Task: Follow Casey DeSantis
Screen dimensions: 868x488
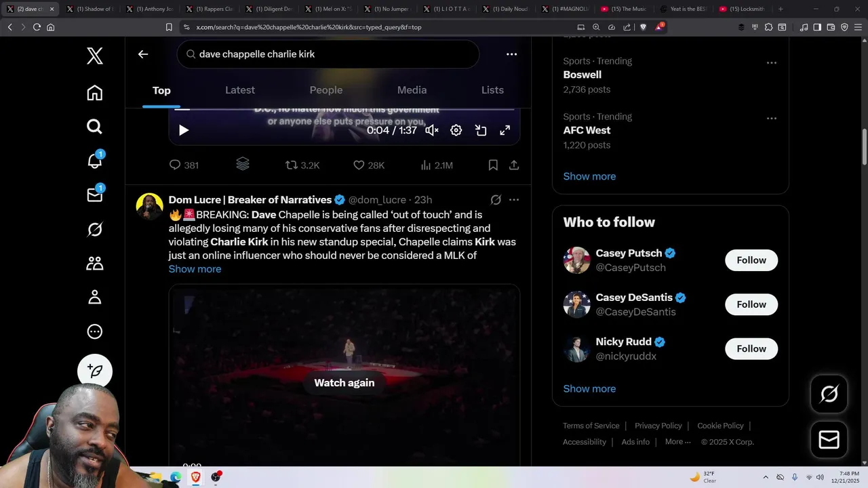Action: [751, 304]
